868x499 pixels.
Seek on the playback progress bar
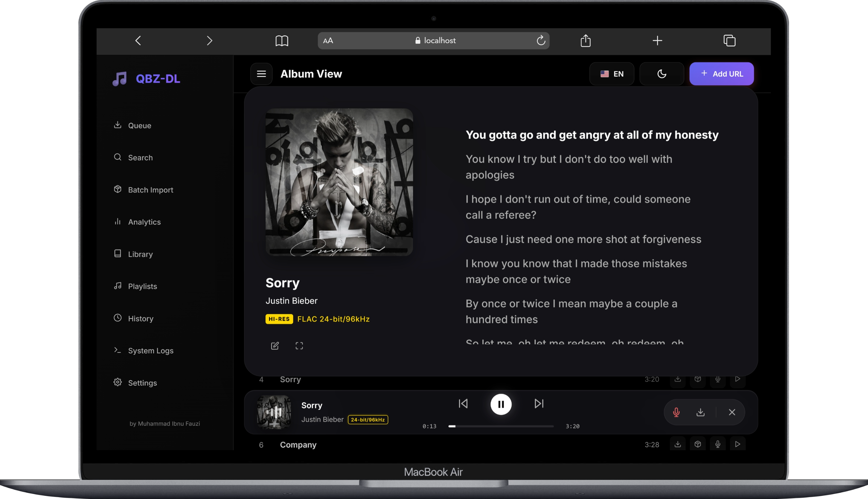[x=501, y=426]
